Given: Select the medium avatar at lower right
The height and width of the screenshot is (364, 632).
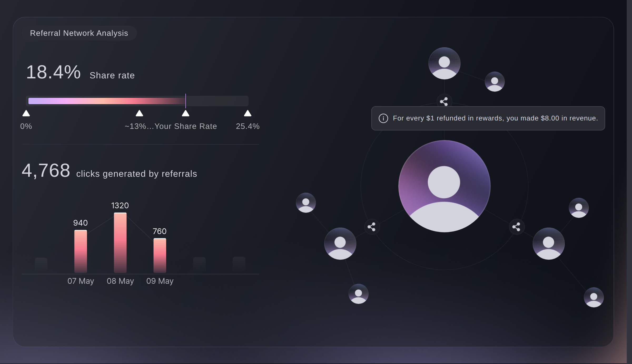Looking at the screenshot, I should [549, 244].
